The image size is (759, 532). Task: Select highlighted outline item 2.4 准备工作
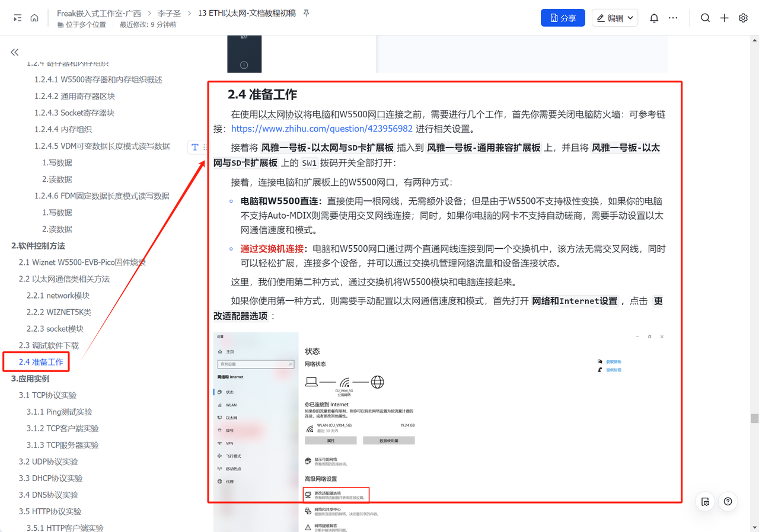pyautogui.click(x=40, y=361)
